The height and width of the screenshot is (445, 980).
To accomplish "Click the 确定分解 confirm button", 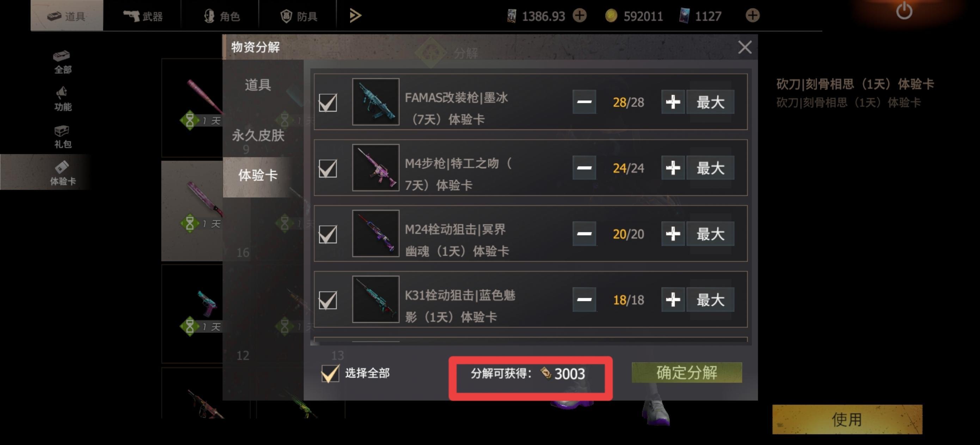I will pyautogui.click(x=687, y=372).
